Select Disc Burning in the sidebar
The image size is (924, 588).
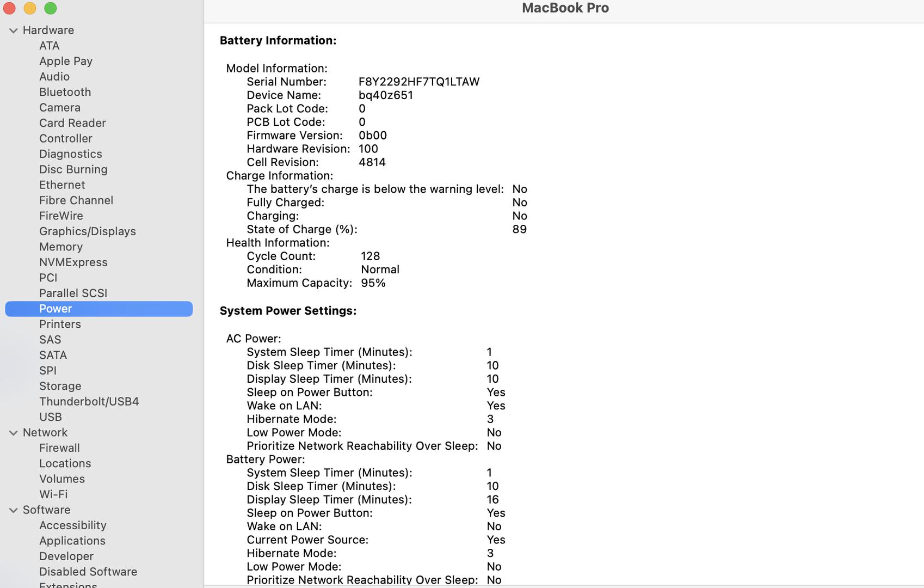click(x=73, y=169)
